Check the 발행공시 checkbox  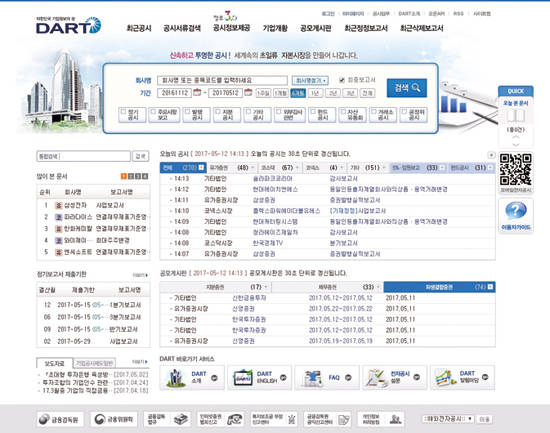(187, 112)
